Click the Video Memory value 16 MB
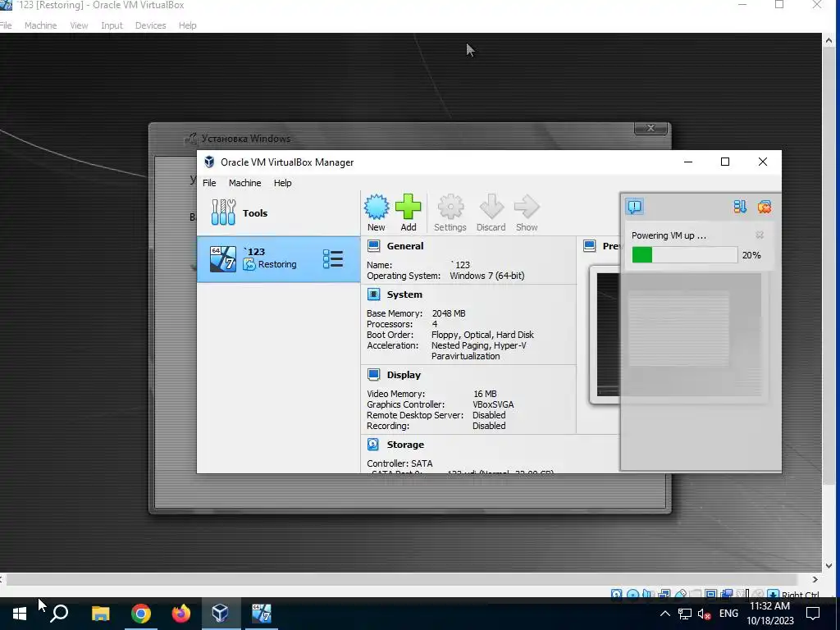 485,394
